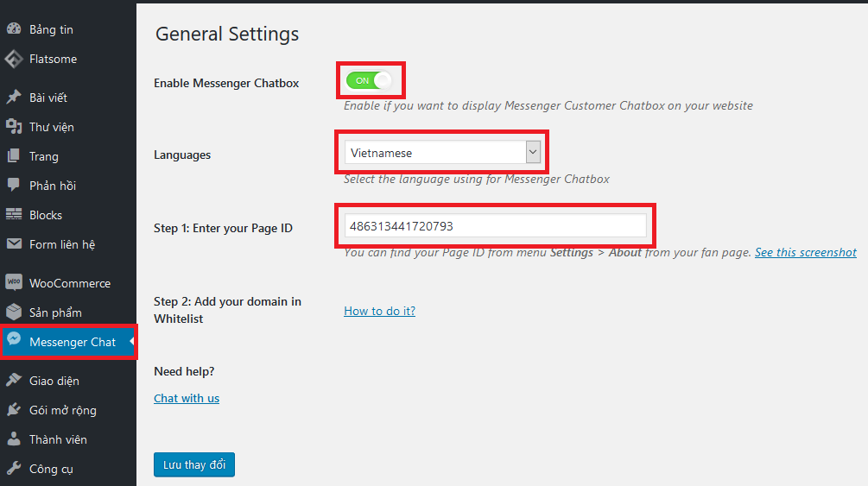Click the Thư viện media icon
The width and height of the screenshot is (868, 486).
point(14,127)
